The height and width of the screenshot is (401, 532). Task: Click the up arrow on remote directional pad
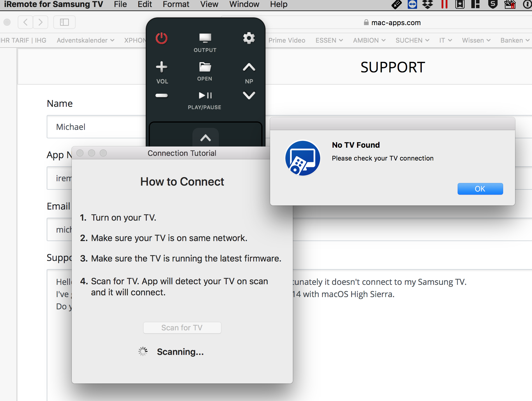pos(206,138)
